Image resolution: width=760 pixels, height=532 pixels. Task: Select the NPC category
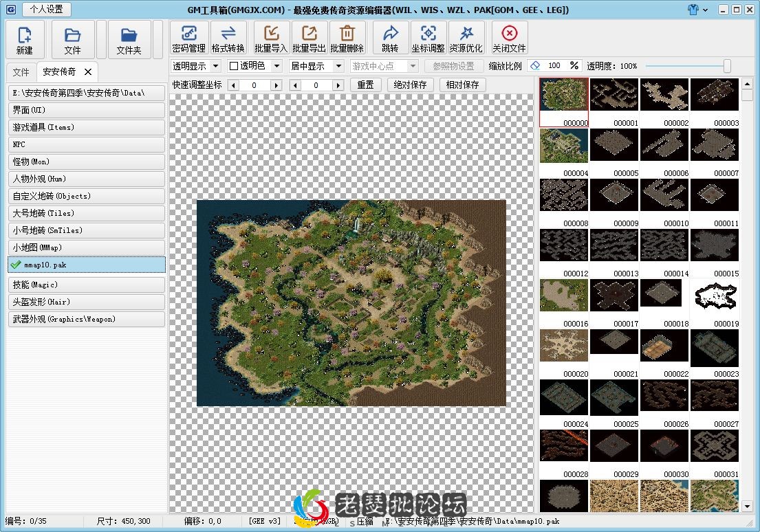(86, 144)
